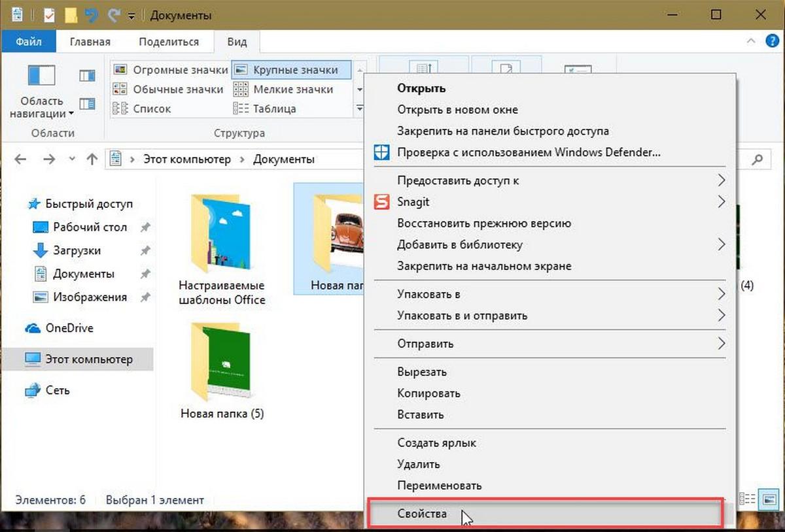Screen dimensions: 785x532
Task: Expand the Упаковать в submenu
Action: [x=549, y=294]
